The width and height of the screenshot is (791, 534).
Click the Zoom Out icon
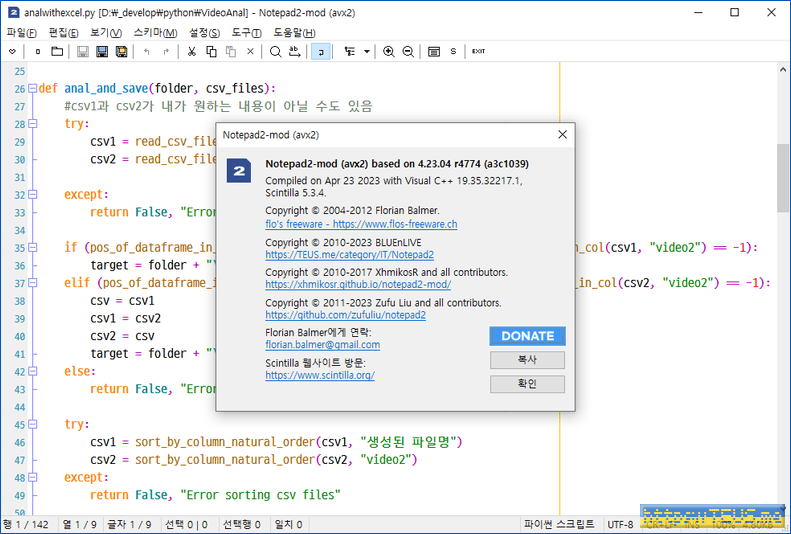click(408, 51)
